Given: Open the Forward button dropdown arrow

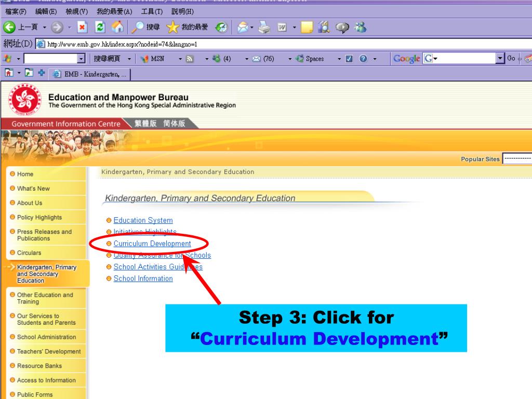Looking at the screenshot, I should click(69, 27).
